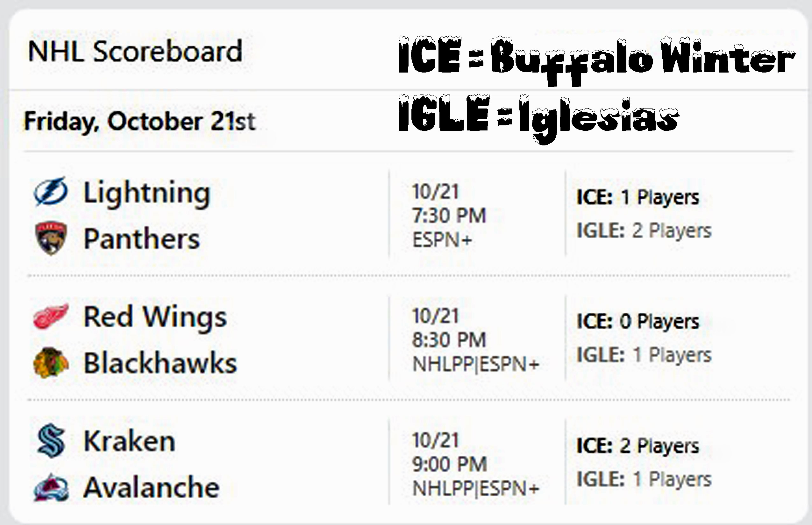Click the NHL Scoreboard heading
The image size is (812, 525).
click(135, 52)
